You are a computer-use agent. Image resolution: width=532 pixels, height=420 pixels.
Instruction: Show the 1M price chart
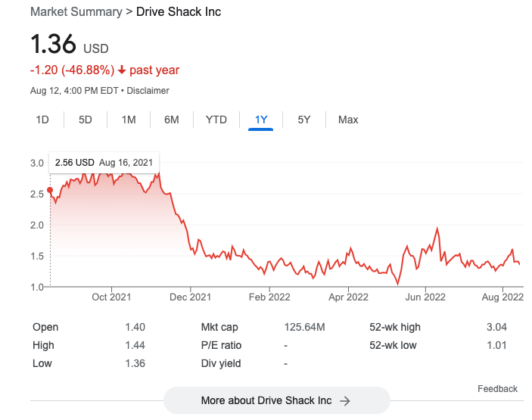(129, 120)
